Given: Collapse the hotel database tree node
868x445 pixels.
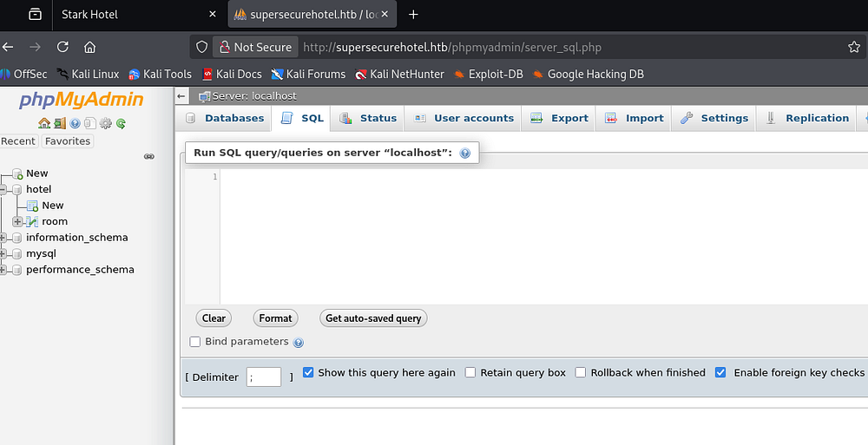Looking at the screenshot, I should pos(4,189).
